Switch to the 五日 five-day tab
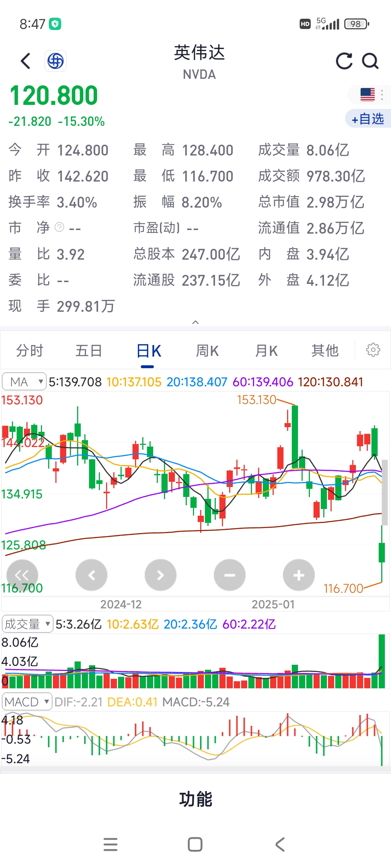The height and width of the screenshot is (868, 391). pyautogui.click(x=89, y=350)
